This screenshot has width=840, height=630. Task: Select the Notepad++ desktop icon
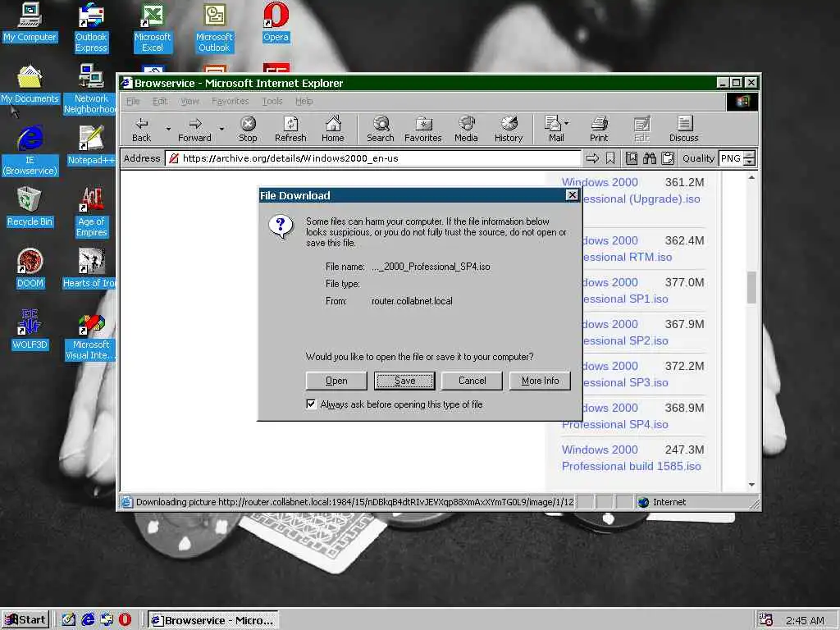coord(91,145)
